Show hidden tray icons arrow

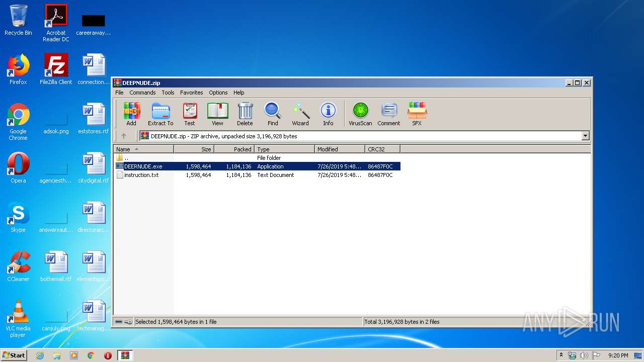[561, 355]
